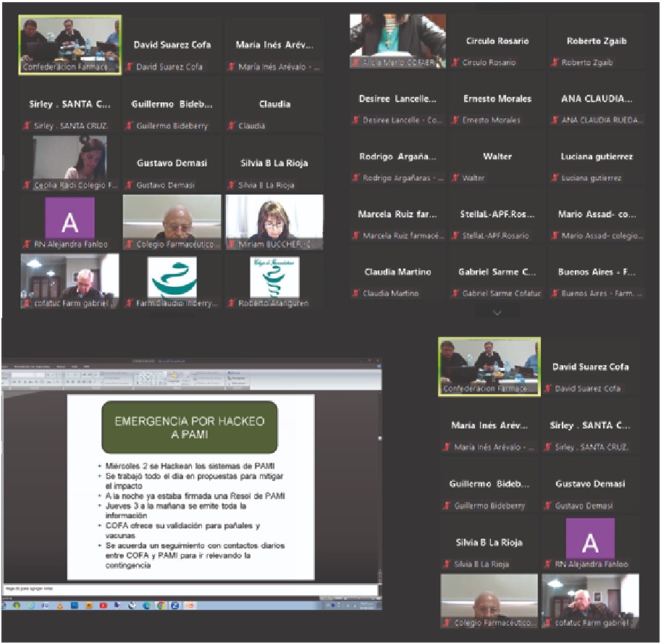Click muted mic icon for Luciana gutierrez

click(x=555, y=178)
